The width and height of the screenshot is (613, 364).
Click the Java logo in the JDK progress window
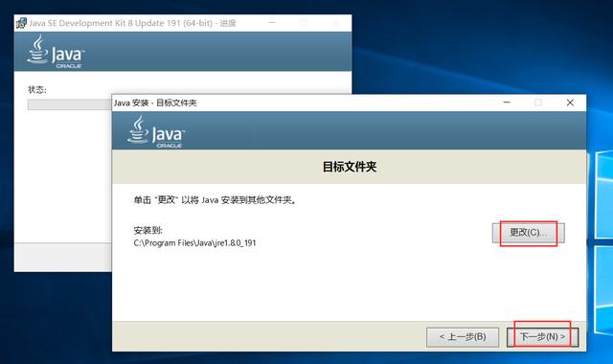[56, 52]
